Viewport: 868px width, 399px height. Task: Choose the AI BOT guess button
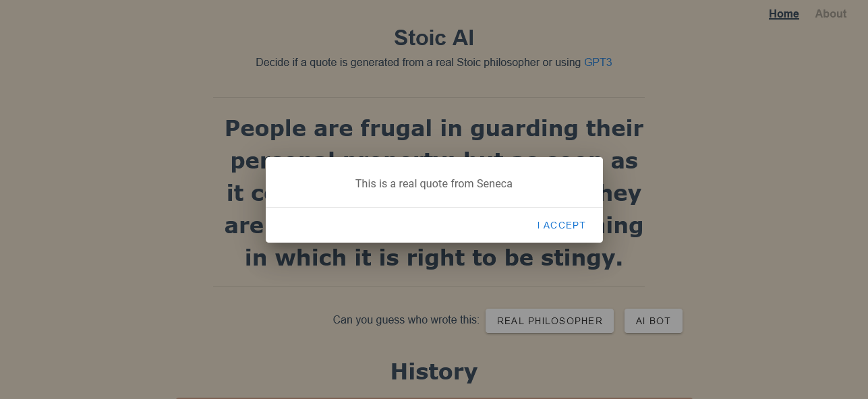click(653, 321)
